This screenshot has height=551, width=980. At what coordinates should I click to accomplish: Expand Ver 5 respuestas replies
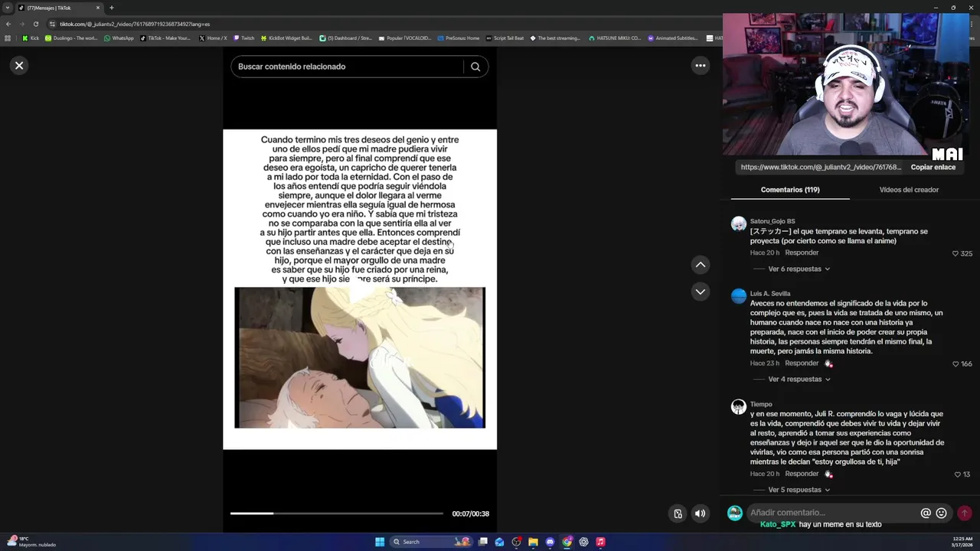(799, 490)
